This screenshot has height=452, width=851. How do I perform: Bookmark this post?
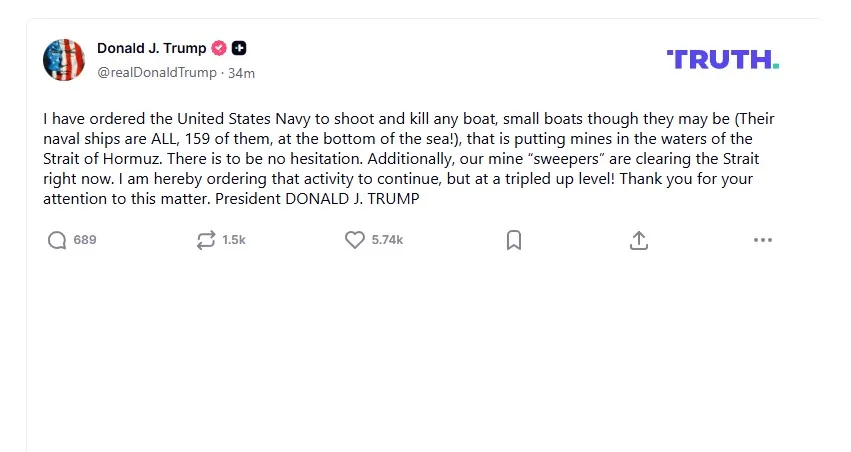point(514,240)
